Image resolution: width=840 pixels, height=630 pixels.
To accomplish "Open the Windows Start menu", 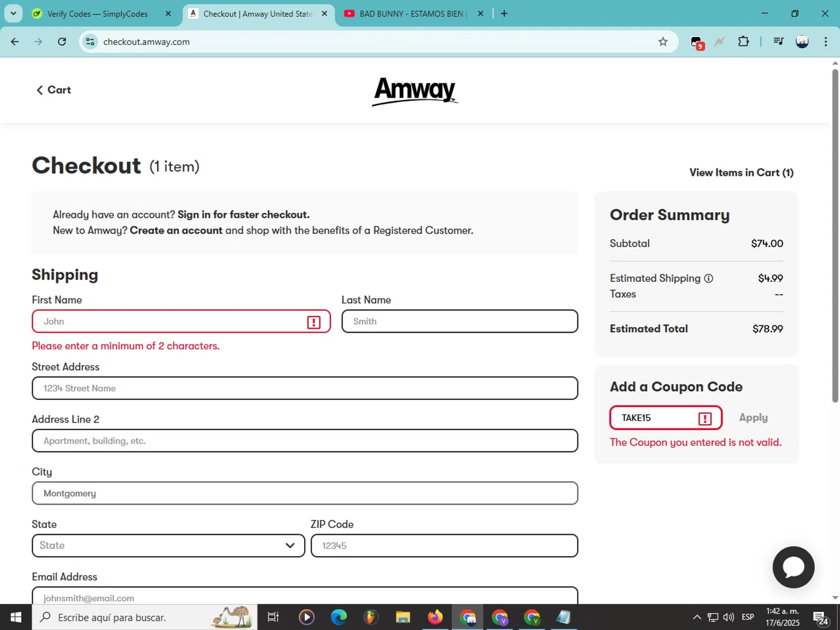I will click(16, 617).
